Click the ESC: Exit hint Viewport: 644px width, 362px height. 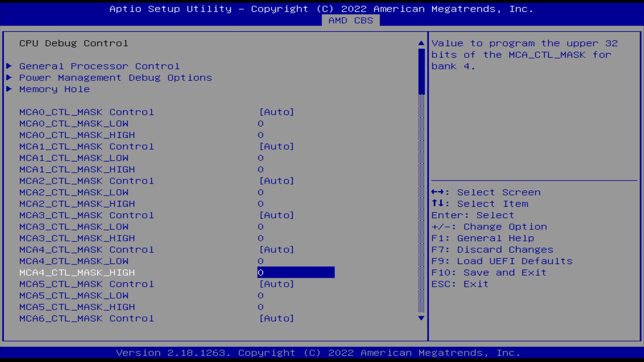point(460,284)
